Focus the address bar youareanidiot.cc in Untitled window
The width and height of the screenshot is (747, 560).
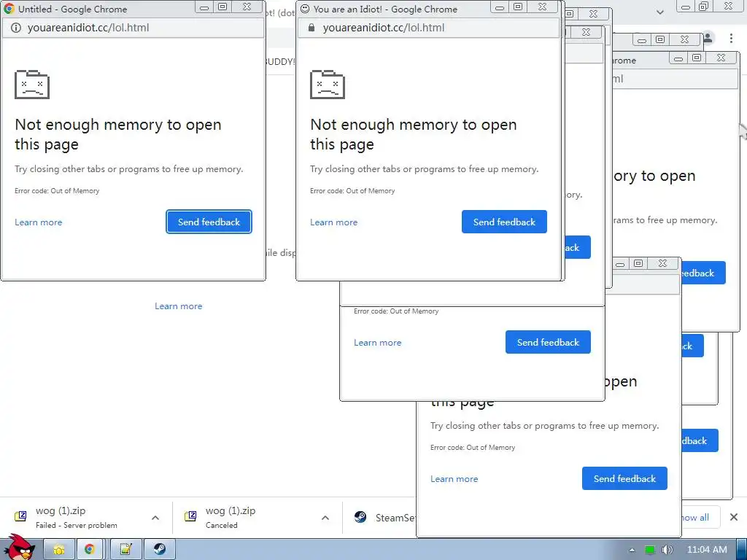pyautogui.click(x=133, y=28)
